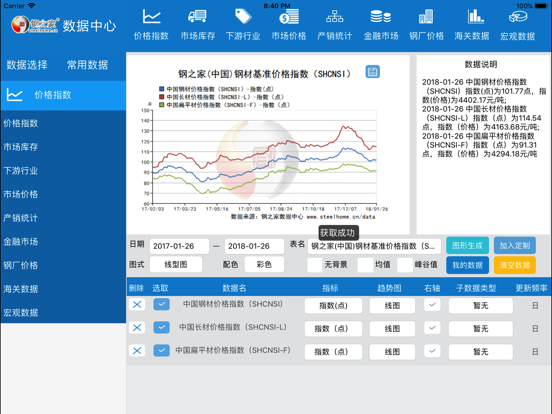The height and width of the screenshot is (414, 552).
Task: Open 指标 dropdown for SHCNSI row
Action: (333, 306)
